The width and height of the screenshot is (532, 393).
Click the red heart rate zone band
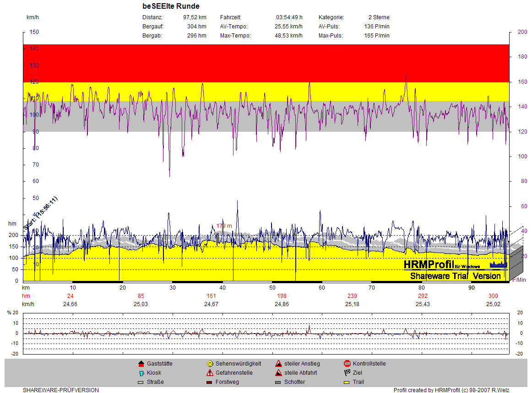click(266, 63)
